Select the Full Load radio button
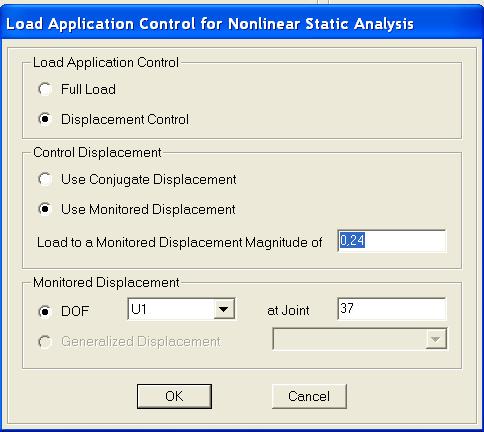 pyautogui.click(x=45, y=89)
